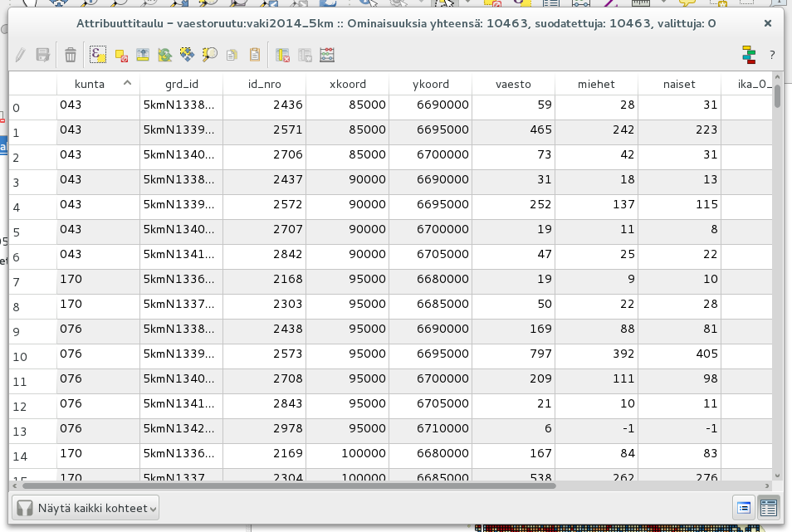This screenshot has width=792, height=532.
Task: Sort by vaesto column header
Action: [513, 84]
